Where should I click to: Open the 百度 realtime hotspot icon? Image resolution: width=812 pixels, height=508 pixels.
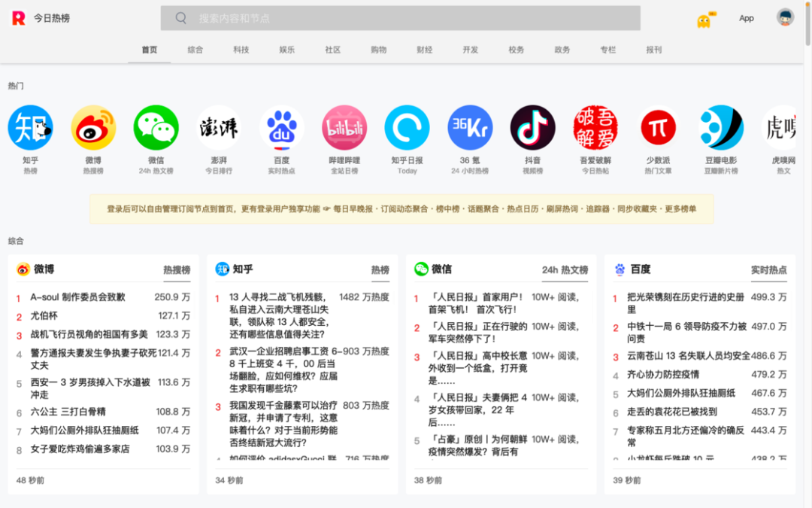pos(282,127)
